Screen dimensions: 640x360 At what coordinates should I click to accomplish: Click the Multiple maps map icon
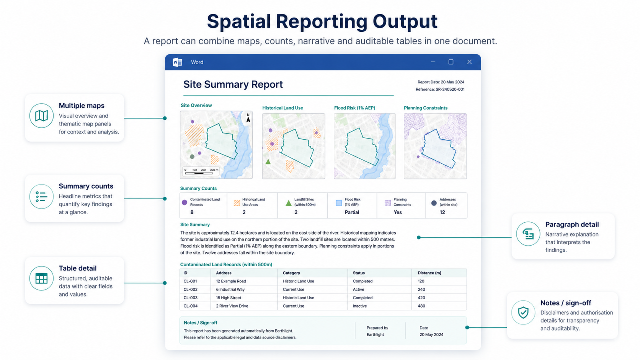[x=41, y=116]
